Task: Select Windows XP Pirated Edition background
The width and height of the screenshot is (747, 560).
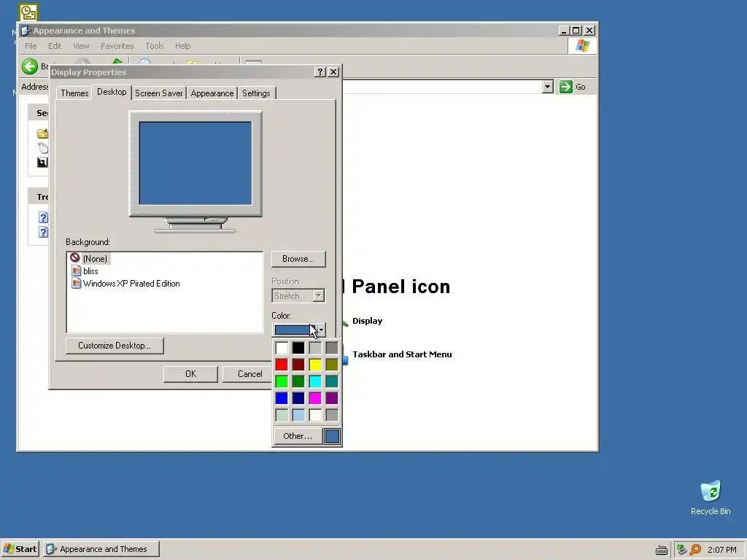Action: point(131,284)
